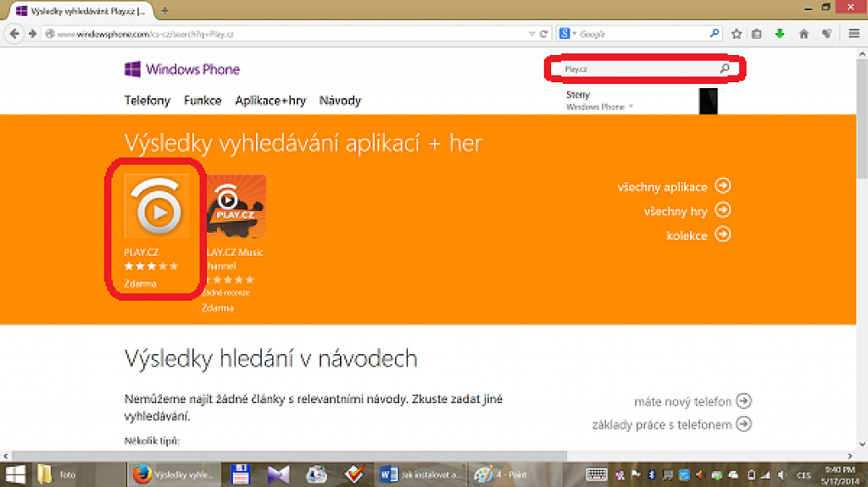Open the floppy disk app in taskbar
The image size is (868, 487).
[x=240, y=474]
